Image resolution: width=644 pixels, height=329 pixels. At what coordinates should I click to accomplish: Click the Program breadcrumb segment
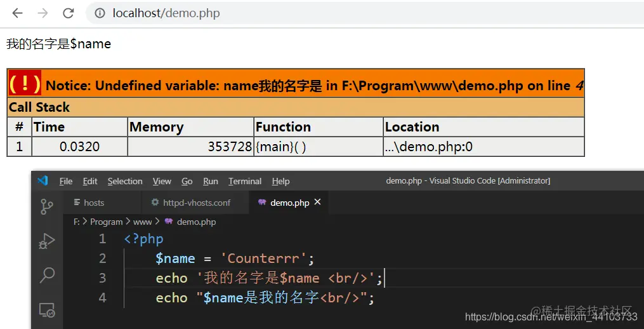[x=107, y=222]
